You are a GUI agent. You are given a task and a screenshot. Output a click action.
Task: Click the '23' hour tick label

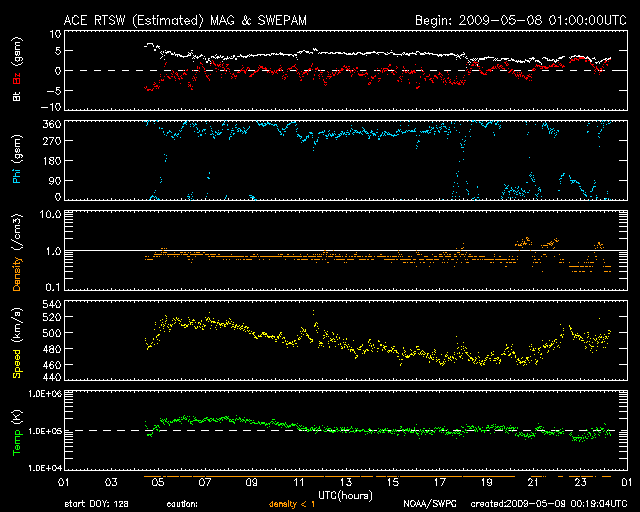click(x=580, y=482)
